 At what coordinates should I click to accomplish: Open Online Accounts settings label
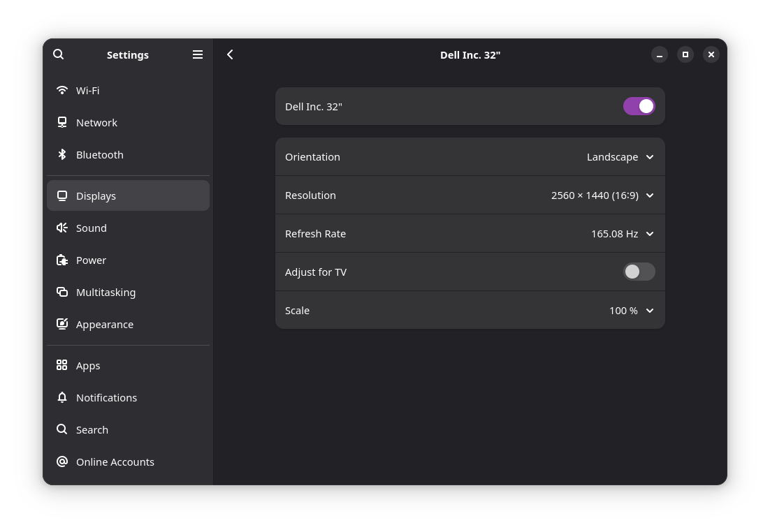pyautogui.click(x=115, y=461)
